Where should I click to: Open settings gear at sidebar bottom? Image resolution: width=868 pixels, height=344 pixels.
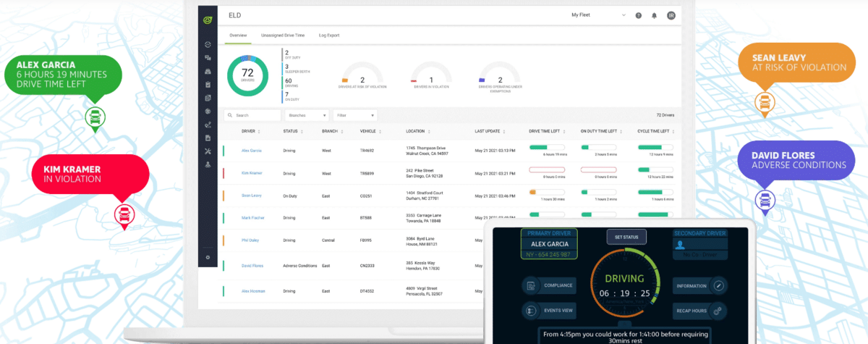tap(208, 257)
